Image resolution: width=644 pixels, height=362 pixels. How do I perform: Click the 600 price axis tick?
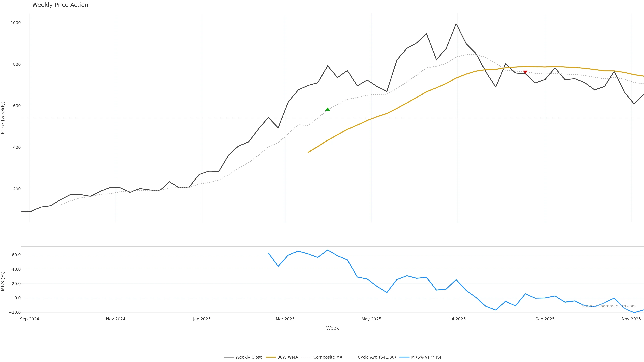17,106
